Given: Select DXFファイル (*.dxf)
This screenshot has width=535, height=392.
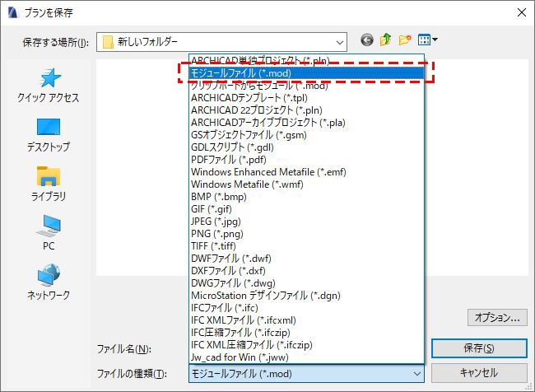Looking at the screenshot, I should click(306, 270).
